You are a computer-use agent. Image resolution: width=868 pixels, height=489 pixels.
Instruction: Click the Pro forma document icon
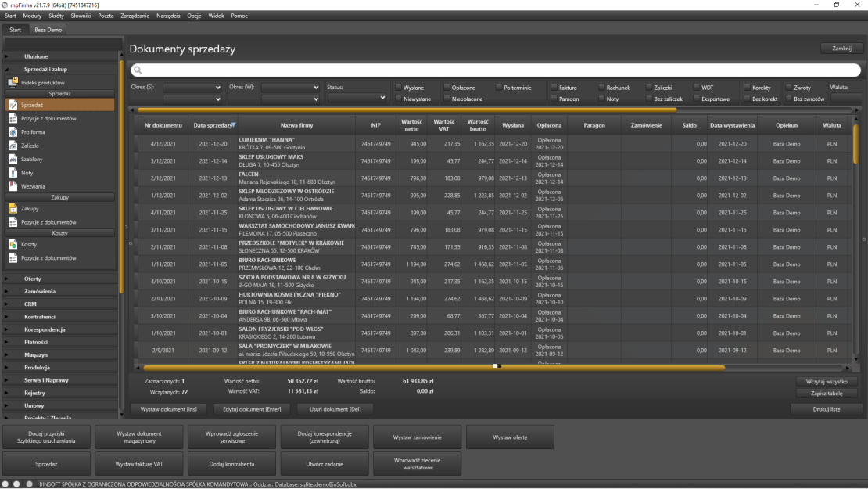pos(13,132)
